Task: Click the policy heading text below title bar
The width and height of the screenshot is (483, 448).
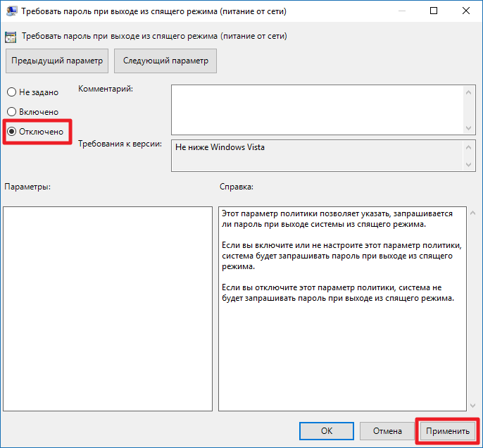Action: [154, 36]
